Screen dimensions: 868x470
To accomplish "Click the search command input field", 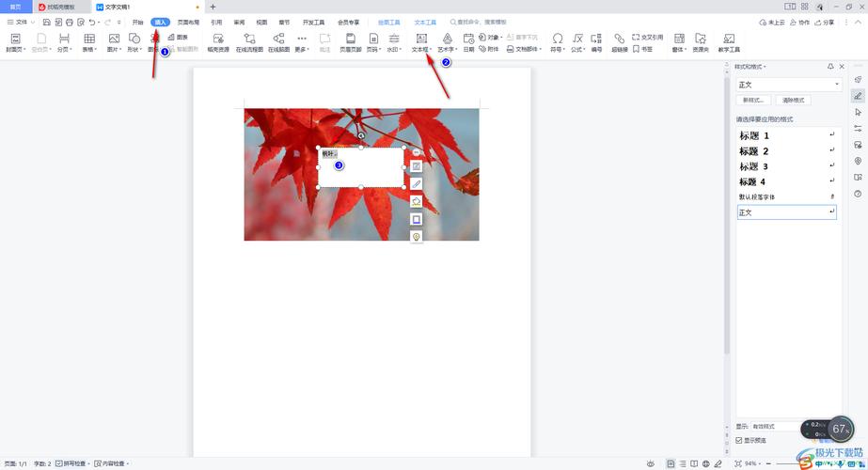I will (481, 23).
